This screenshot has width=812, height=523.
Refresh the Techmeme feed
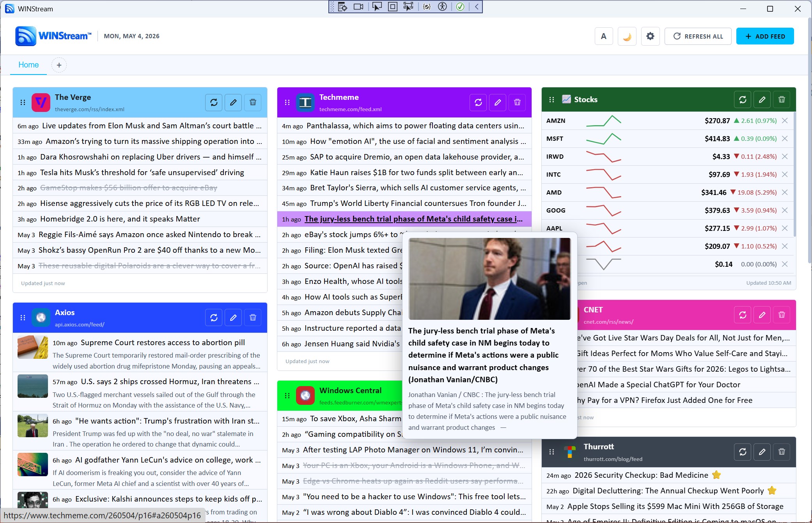(x=478, y=102)
